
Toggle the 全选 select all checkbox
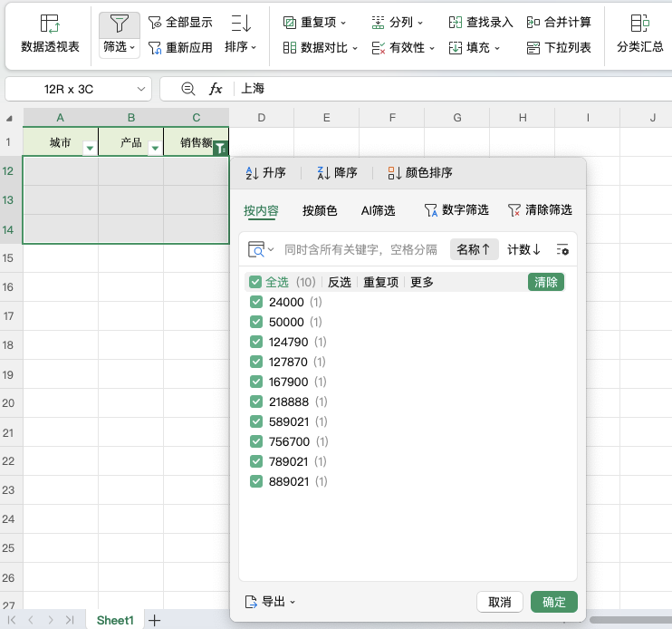pos(255,282)
